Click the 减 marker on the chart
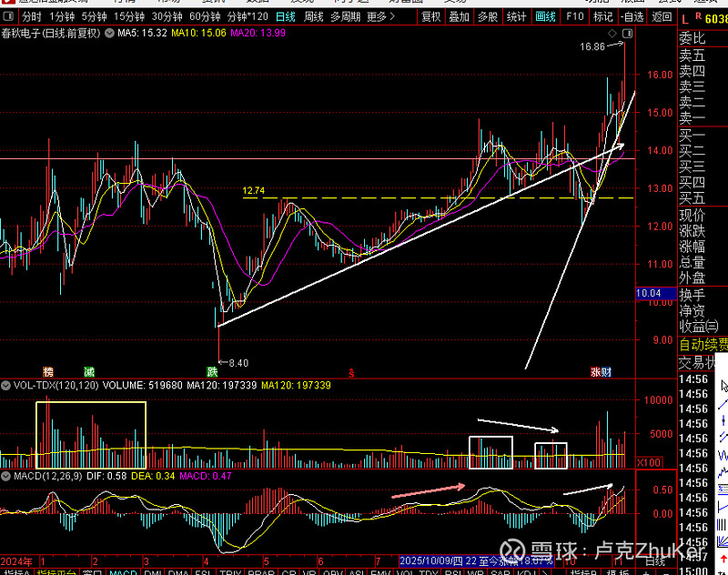728x575 pixels. tap(88, 371)
